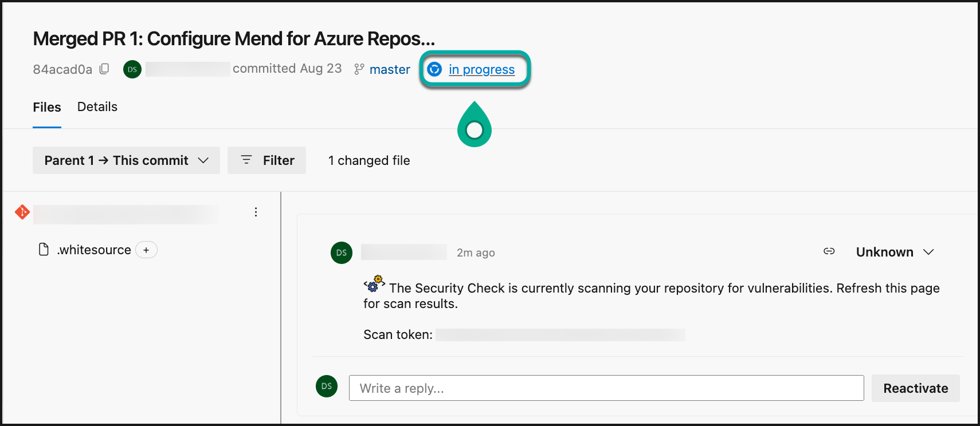
Task: Click the added plus badge on .whitesource
Action: [x=146, y=250]
